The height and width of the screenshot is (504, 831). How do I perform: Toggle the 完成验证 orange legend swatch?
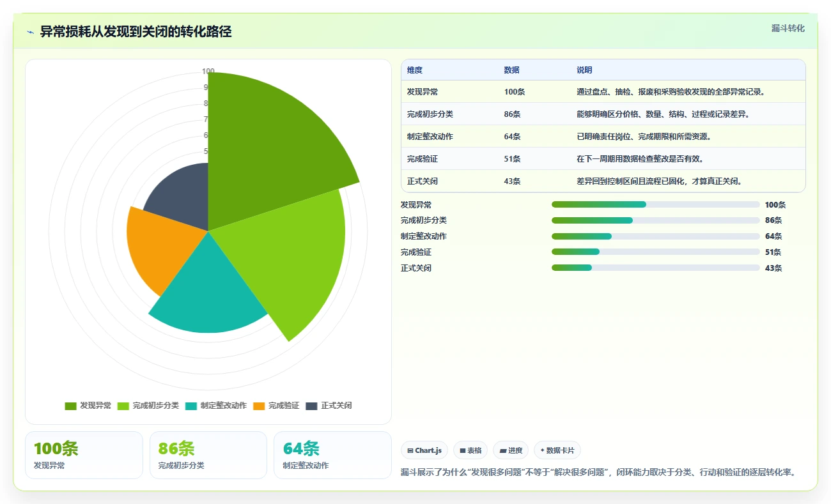(259, 406)
